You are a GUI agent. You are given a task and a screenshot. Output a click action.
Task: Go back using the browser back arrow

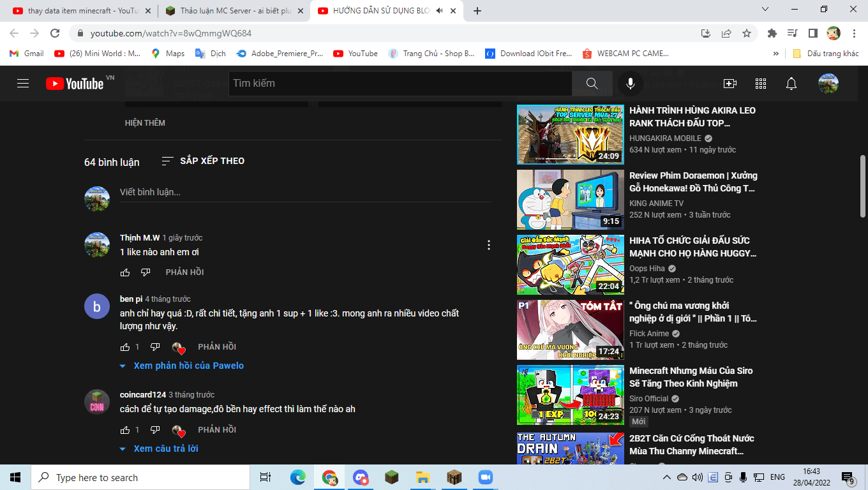(x=14, y=33)
